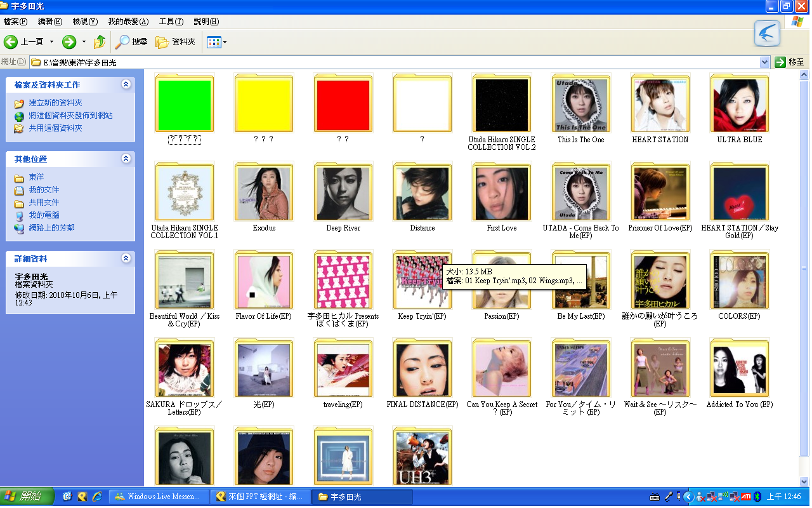Select FINAL DISTANCE(EP) folder
The image size is (812, 508).
coord(422,370)
